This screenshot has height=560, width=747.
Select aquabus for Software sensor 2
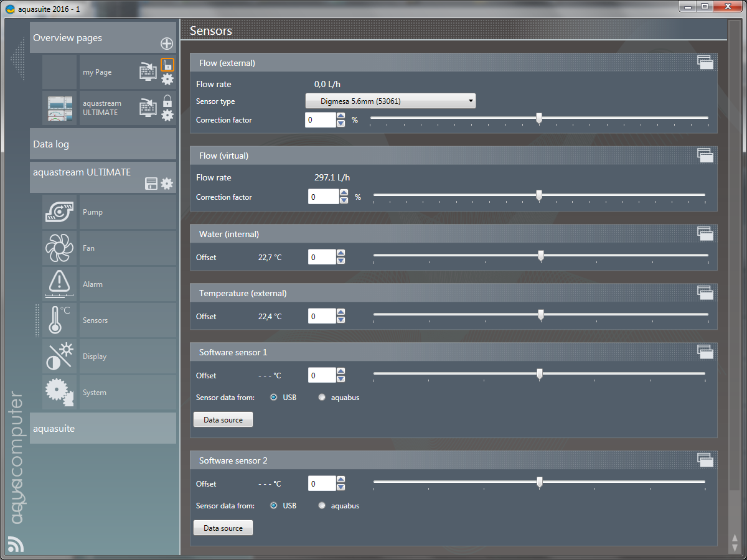(322, 506)
